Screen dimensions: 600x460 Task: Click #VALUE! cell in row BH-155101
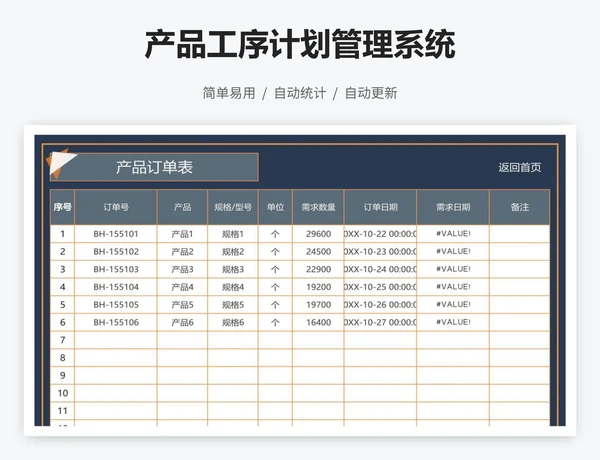(x=453, y=234)
